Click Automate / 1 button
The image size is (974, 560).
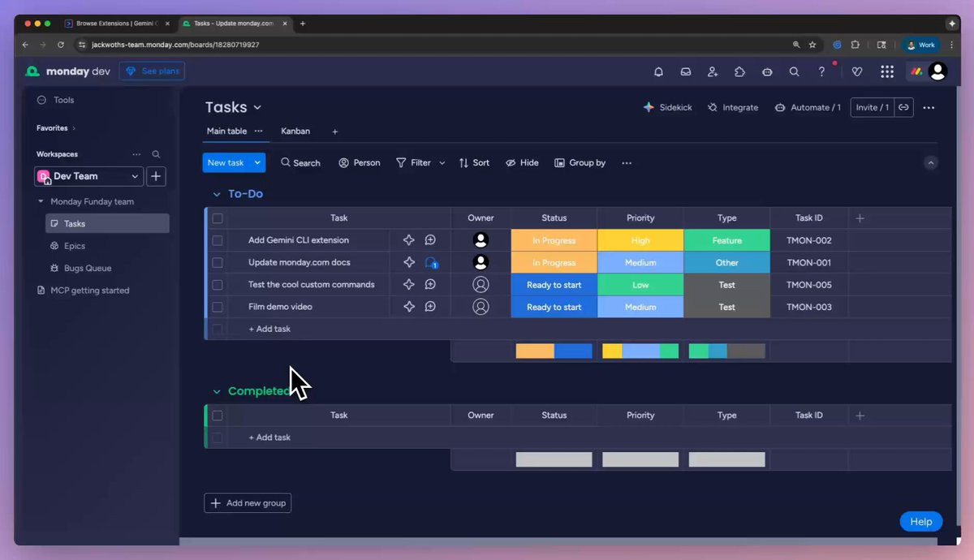pyautogui.click(x=808, y=107)
